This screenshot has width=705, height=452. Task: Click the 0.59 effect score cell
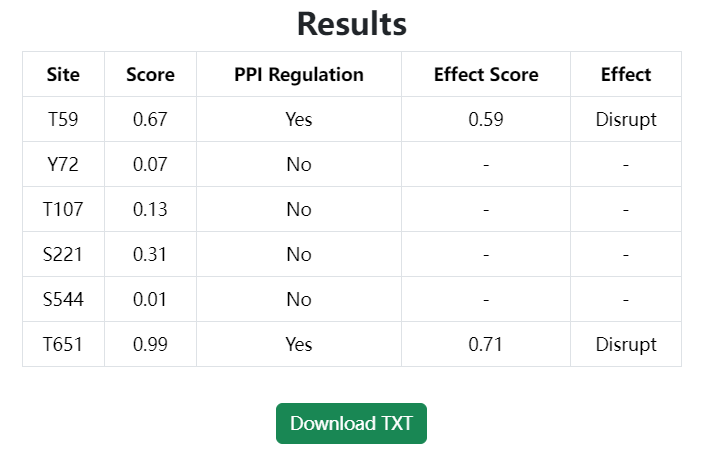click(x=486, y=120)
